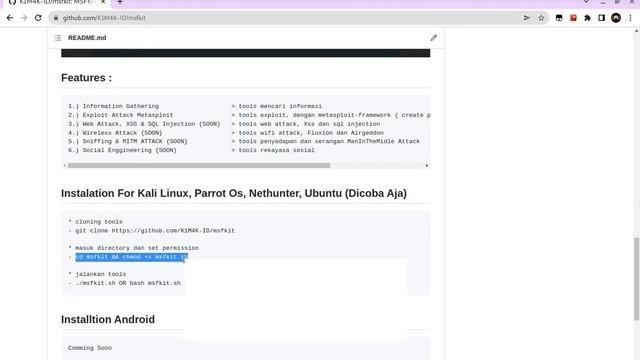Click 'tools rekayasa sosial' description text

point(276,150)
